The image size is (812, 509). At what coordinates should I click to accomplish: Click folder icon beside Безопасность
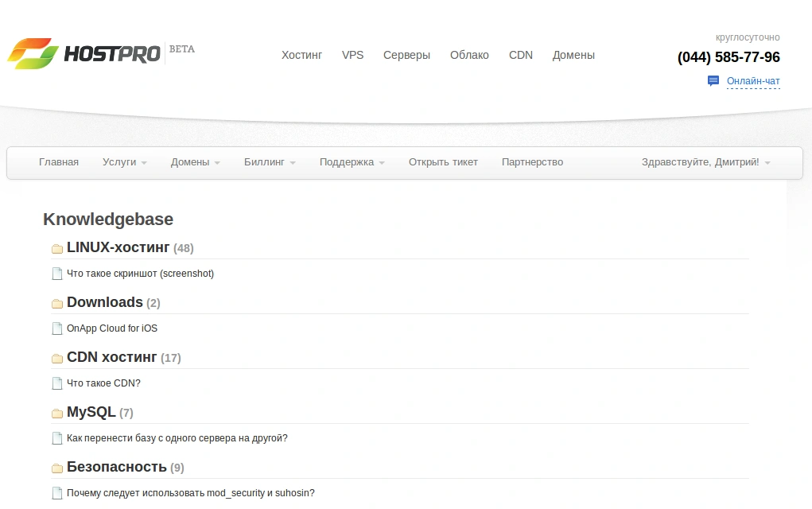coord(57,468)
